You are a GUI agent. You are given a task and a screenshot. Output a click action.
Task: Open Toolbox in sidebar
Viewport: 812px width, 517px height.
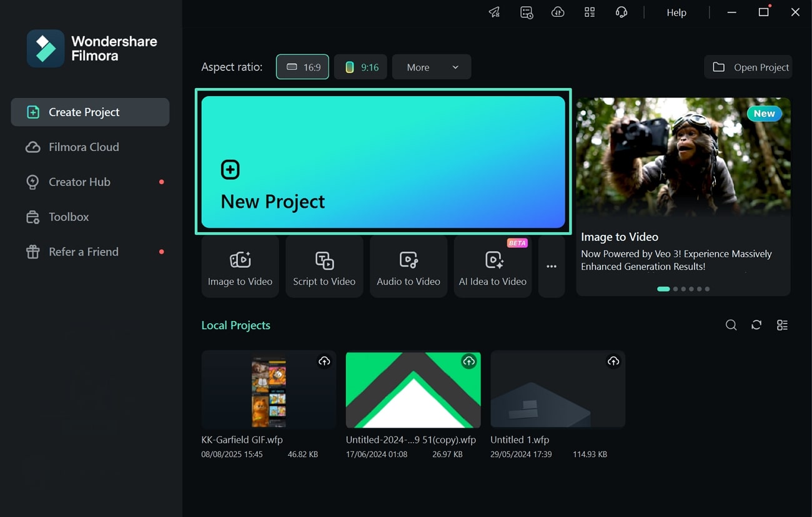(x=90, y=217)
